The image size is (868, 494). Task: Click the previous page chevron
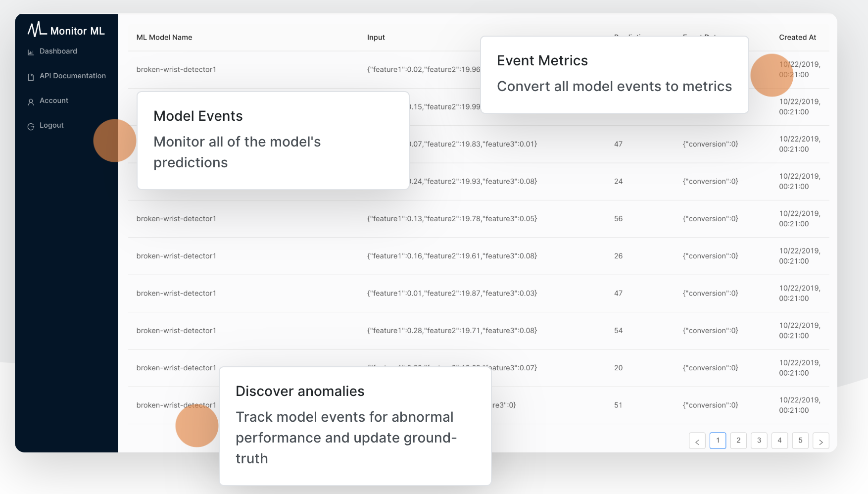pos(697,441)
